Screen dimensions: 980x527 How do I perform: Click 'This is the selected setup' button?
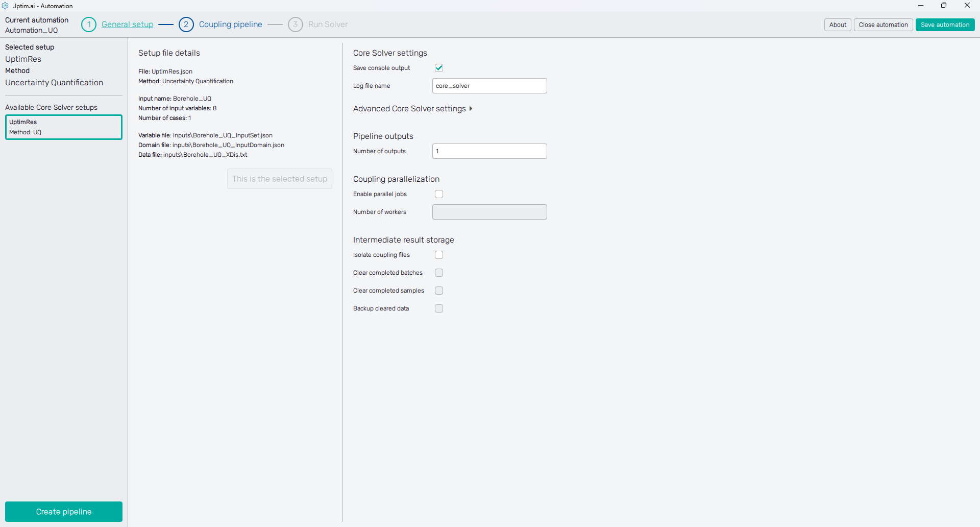coord(280,179)
